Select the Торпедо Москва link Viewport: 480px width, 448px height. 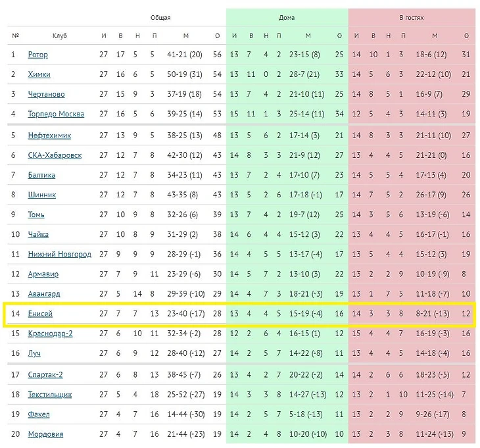(x=56, y=114)
